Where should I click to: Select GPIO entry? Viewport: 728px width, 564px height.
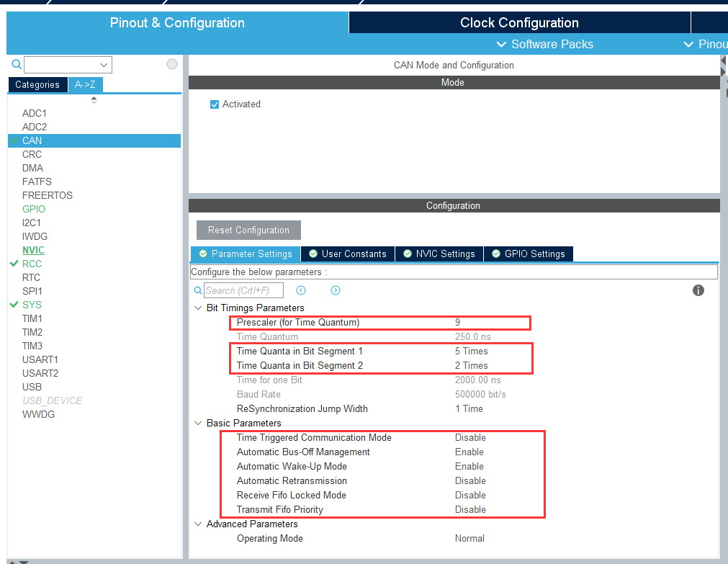[34, 209]
